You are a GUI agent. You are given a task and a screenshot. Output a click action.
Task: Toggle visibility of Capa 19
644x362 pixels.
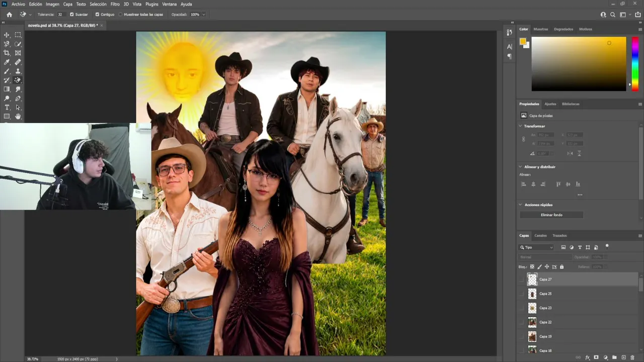tap(522, 336)
